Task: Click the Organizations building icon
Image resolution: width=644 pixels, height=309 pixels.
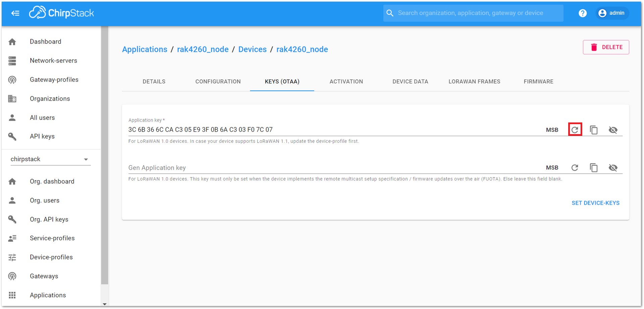Action: click(x=12, y=99)
